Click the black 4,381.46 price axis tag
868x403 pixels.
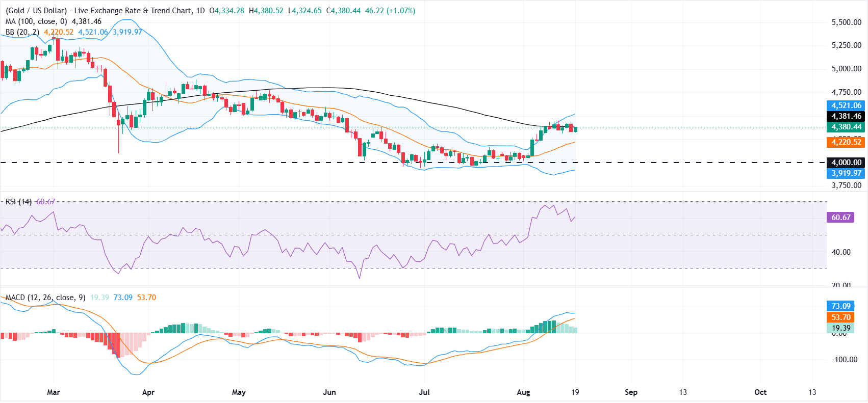(846, 116)
